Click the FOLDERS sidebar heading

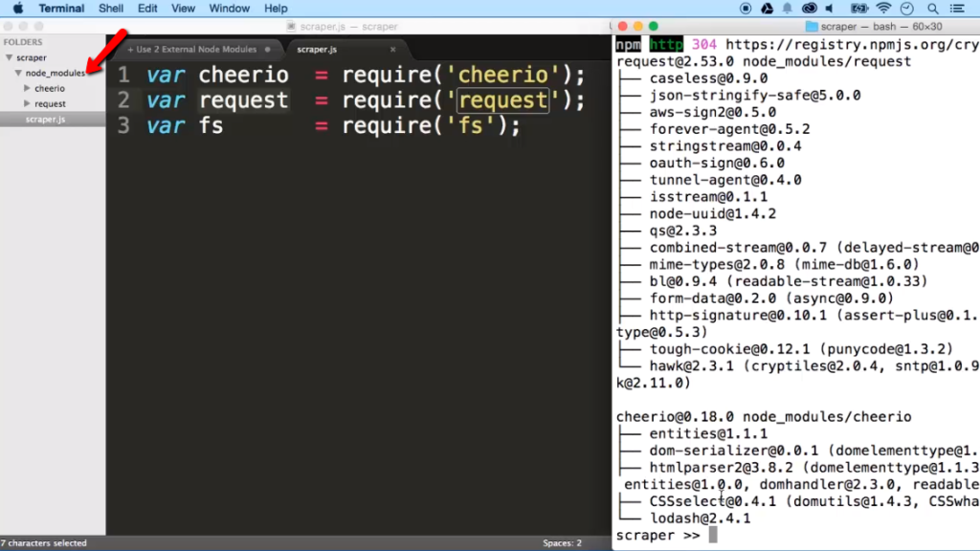point(23,42)
